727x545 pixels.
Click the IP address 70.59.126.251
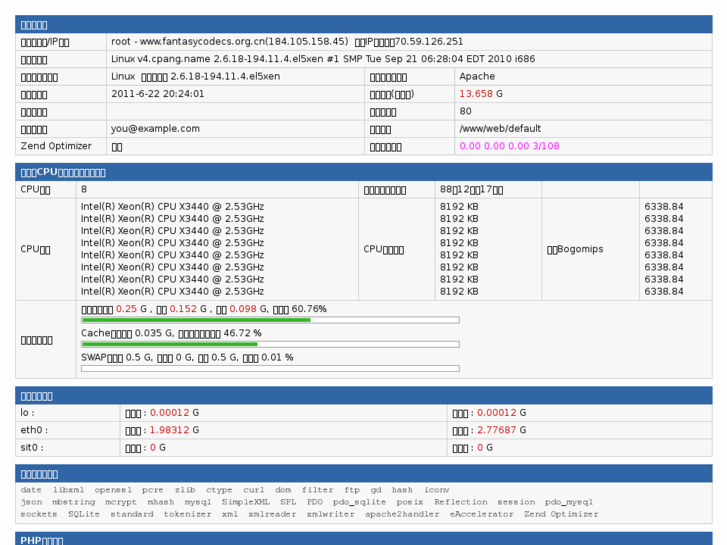tap(429, 42)
